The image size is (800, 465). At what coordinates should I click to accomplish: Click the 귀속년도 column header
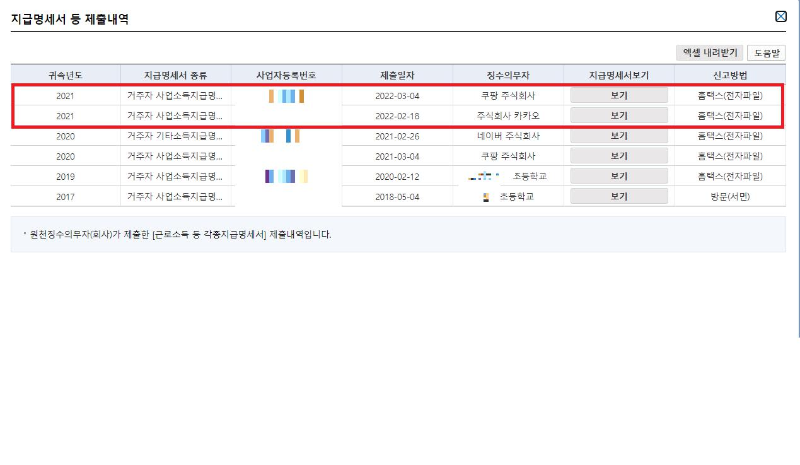tap(65, 76)
